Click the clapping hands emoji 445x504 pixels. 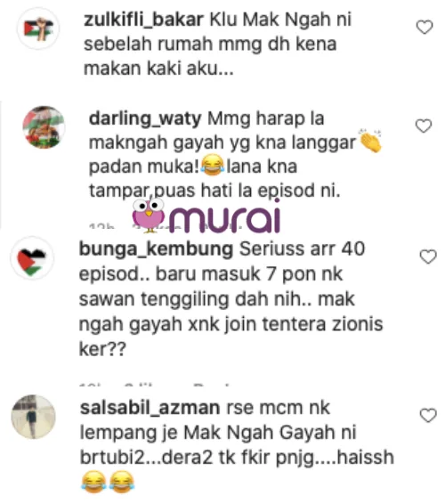[x=370, y=141]
